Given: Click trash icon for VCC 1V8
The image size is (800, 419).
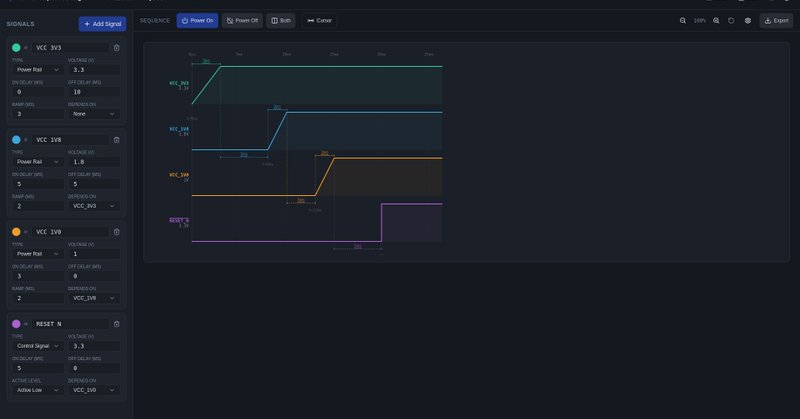Looking at the screenshot, I should pyautogui.click(x=117, y=140).
